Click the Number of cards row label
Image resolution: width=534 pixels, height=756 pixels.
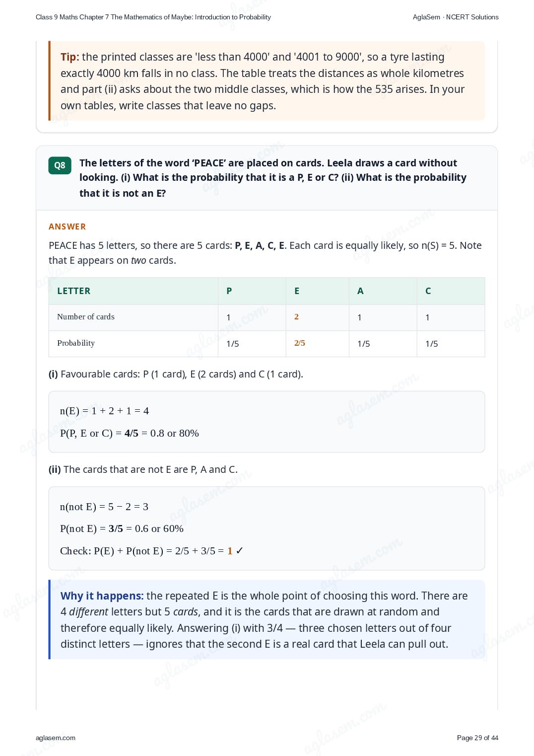pos(86,317)
